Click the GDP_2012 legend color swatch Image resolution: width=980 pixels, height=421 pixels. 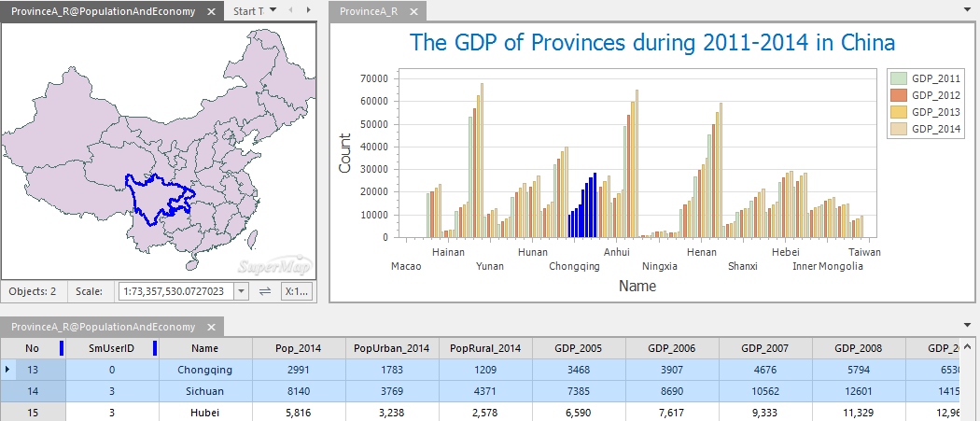[x=900, y=95]
